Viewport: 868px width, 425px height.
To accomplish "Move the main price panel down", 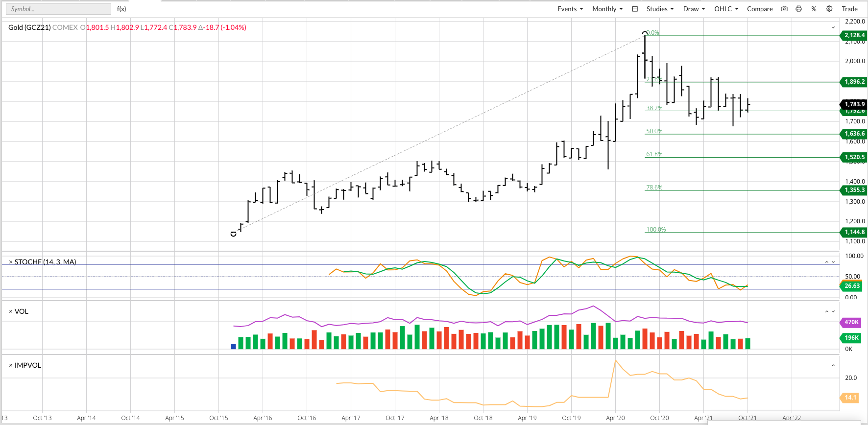I will click(x=833, y=27).
